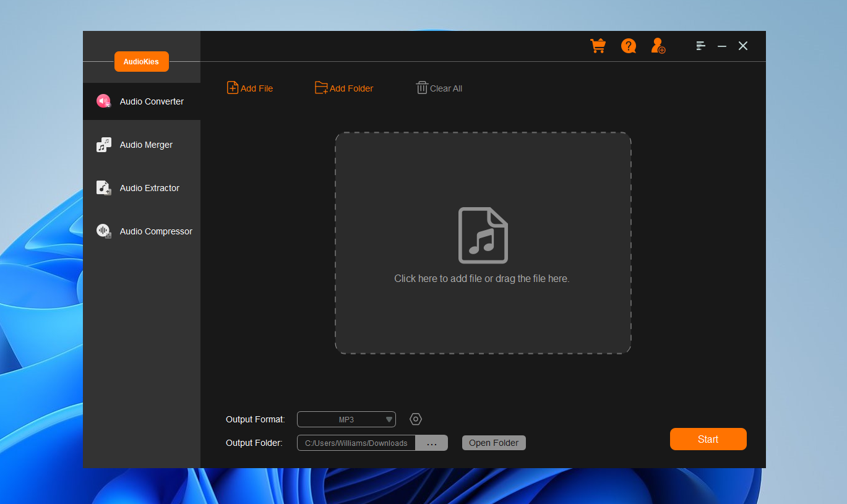
Task: Click the user registration icon
Action: [x=658, y=46]
